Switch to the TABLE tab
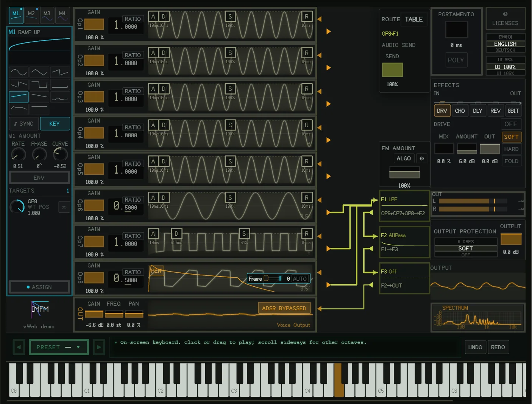This screenshot has width=532, height=404. point(414,19)
